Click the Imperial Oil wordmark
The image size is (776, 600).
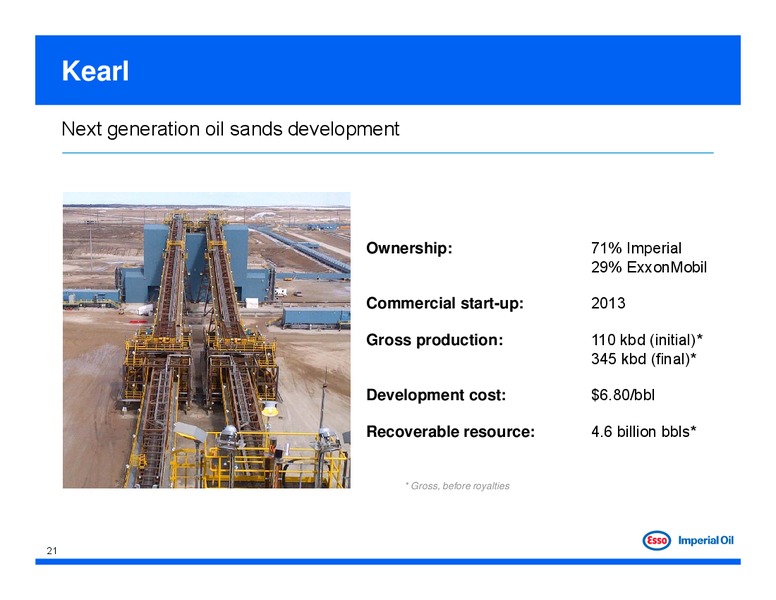click(x=706, y=541)
